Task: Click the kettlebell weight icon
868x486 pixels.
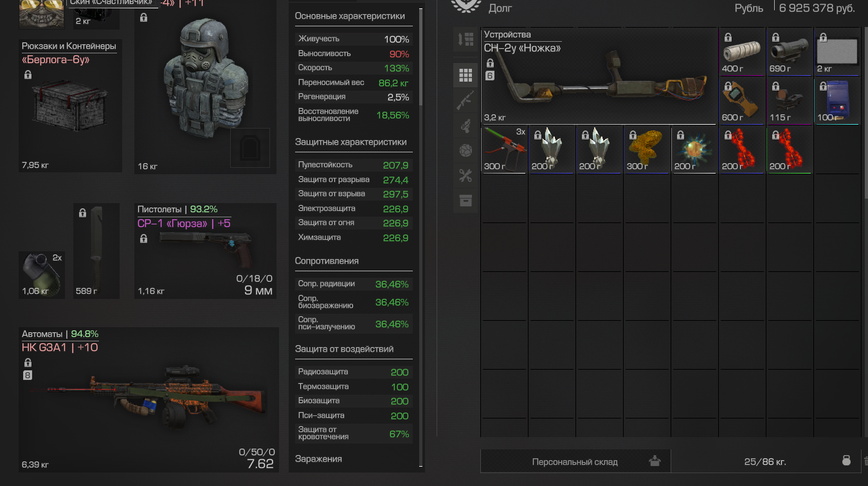Action: click(847, 461)
